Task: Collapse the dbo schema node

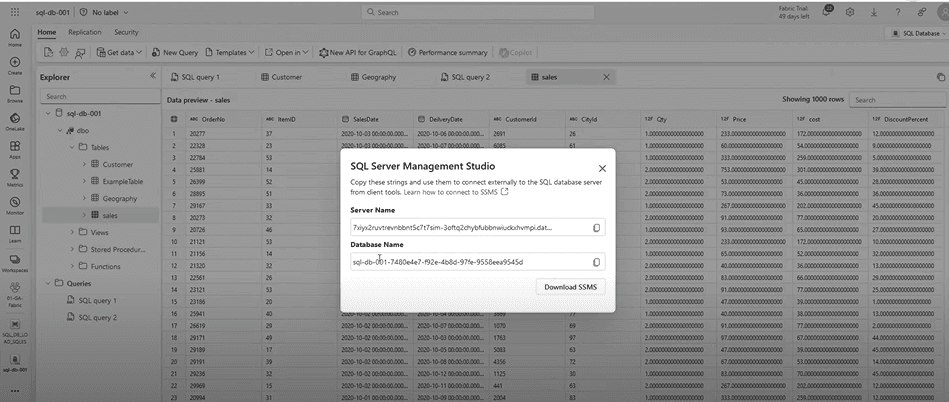Action: pyautogui.click(x=60, y=130)
